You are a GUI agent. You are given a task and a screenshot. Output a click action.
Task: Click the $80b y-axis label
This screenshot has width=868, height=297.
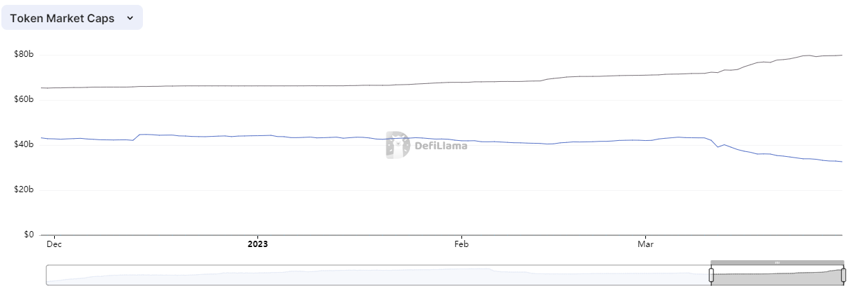[x=24, y=54]
